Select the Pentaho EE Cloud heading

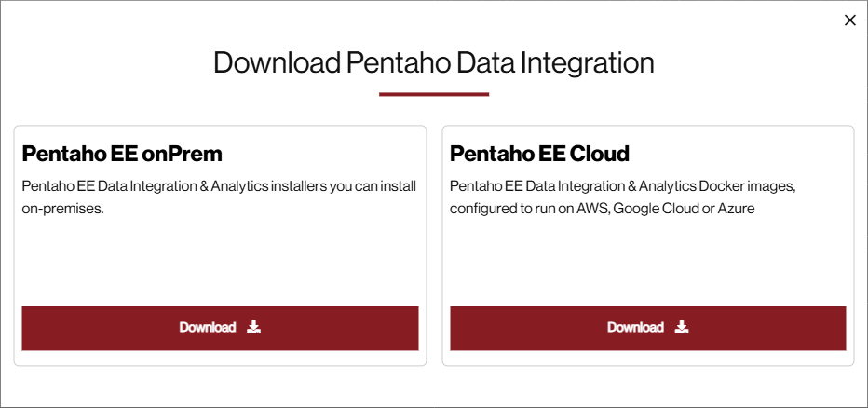(539, 154)
